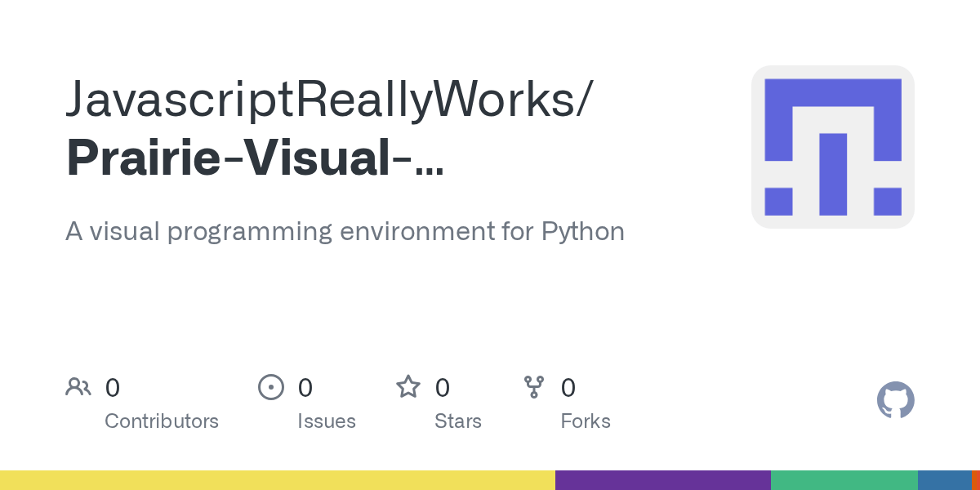Image resolution: width=980 pixels, height=490 pixels.
Task: Click the Contributors people icon
Action: (x=78, y=387)
